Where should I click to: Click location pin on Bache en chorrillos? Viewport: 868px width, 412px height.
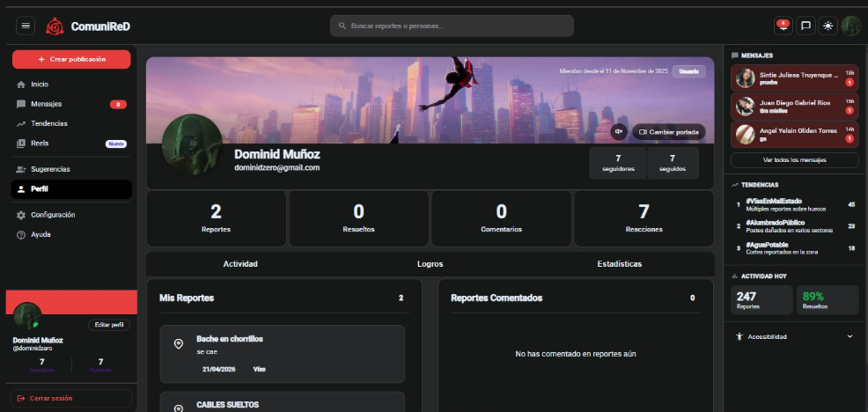pos(178,344)
